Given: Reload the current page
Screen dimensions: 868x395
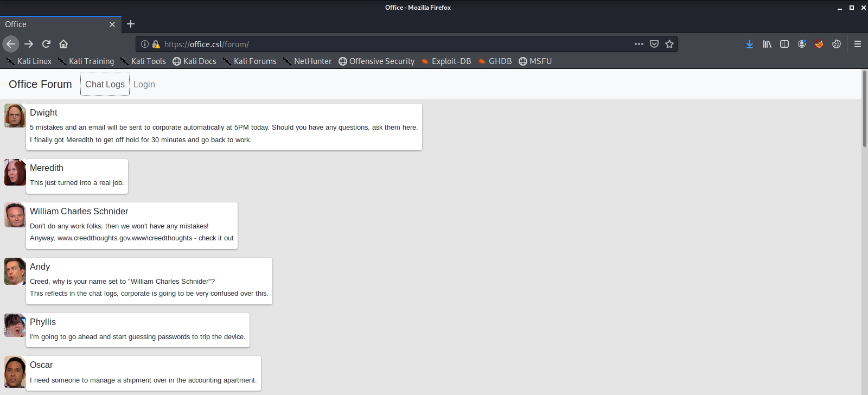Looking at the screenshot, I should [46, 44].
